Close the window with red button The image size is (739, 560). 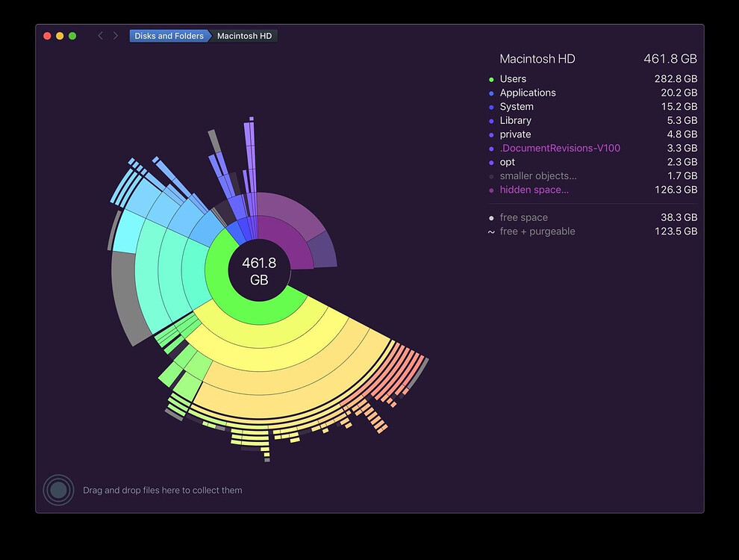click(x=47, y=36)
